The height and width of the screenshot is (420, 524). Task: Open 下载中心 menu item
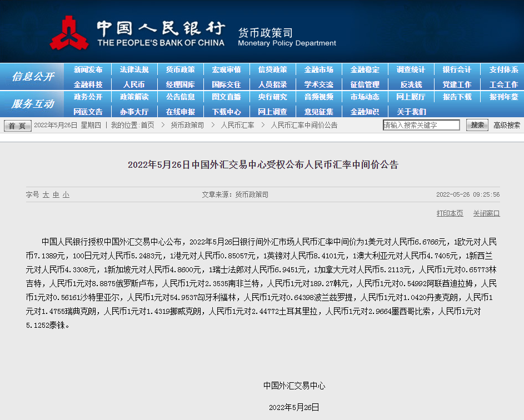(226, 112)
